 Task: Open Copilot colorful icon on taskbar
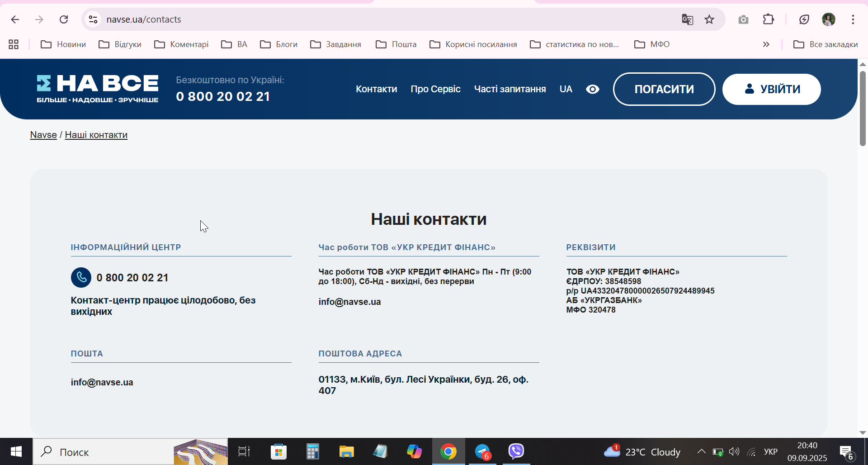pos(414,451)
